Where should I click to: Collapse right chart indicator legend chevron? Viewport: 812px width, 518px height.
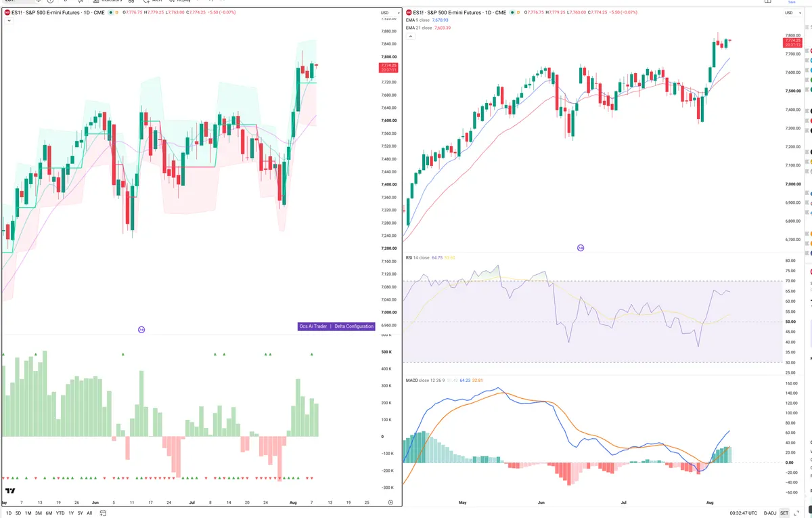pos(411,37)
